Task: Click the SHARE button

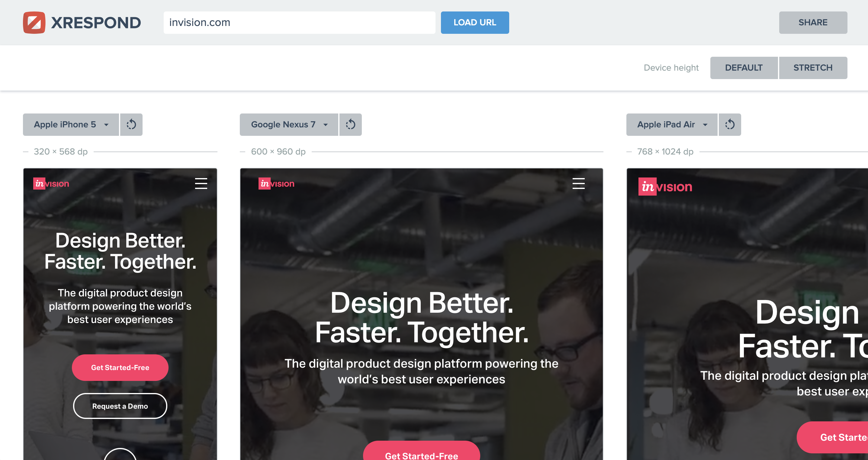Action: 813,23
